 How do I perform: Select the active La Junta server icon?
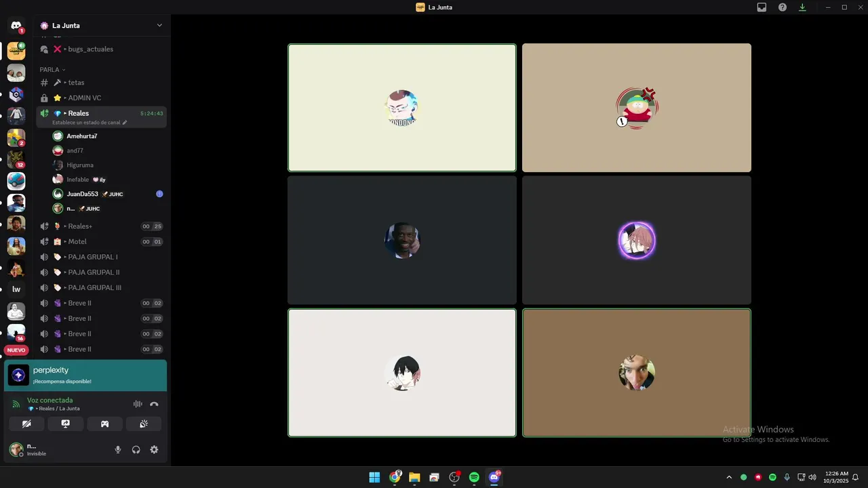tap(16, 51)
